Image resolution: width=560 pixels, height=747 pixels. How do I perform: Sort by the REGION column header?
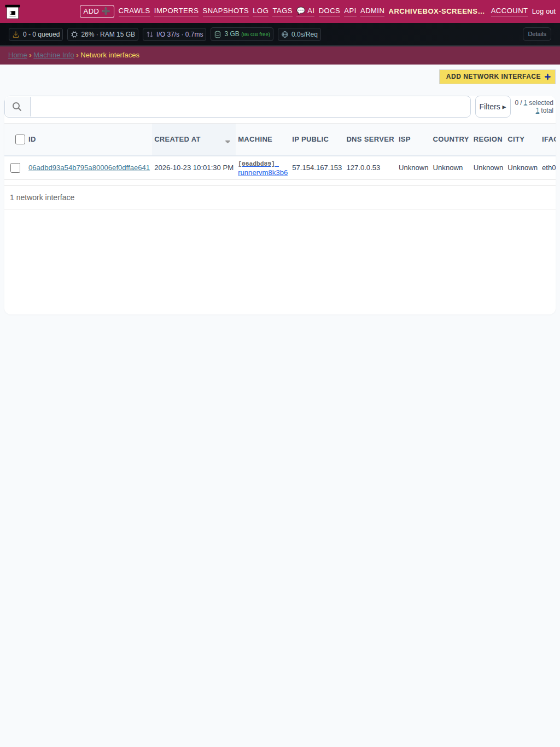click(x=488, y=139)
